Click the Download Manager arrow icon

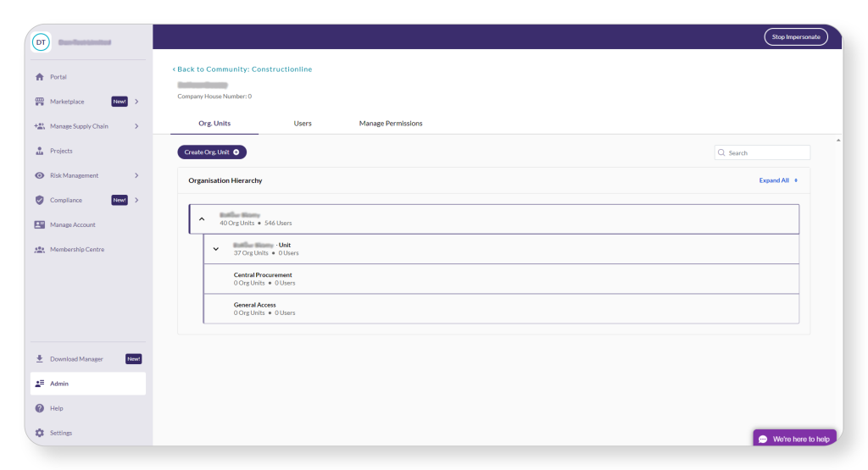pos(39,359)
